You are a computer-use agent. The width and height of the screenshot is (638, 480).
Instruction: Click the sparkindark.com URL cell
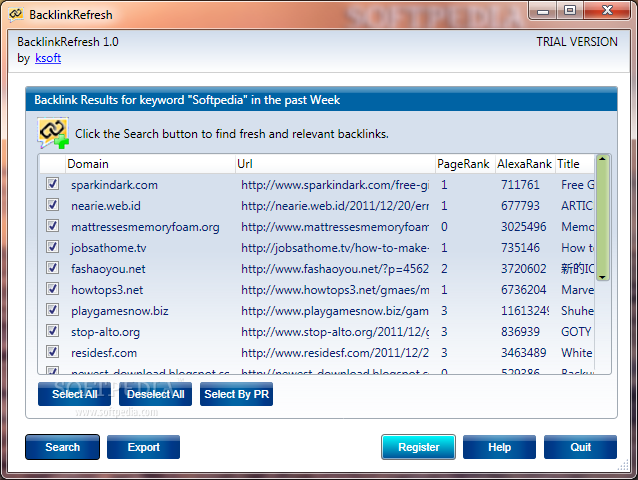(335, 185)
